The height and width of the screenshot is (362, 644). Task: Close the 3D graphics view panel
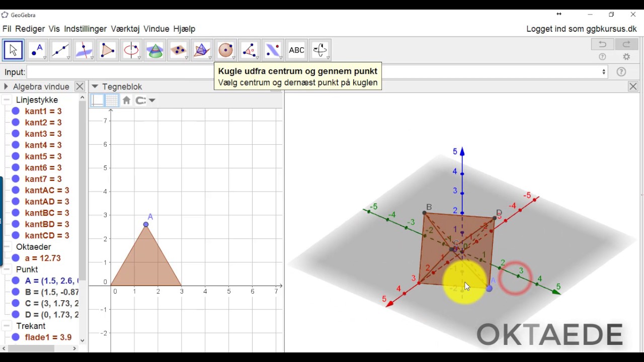click(633, 86)
